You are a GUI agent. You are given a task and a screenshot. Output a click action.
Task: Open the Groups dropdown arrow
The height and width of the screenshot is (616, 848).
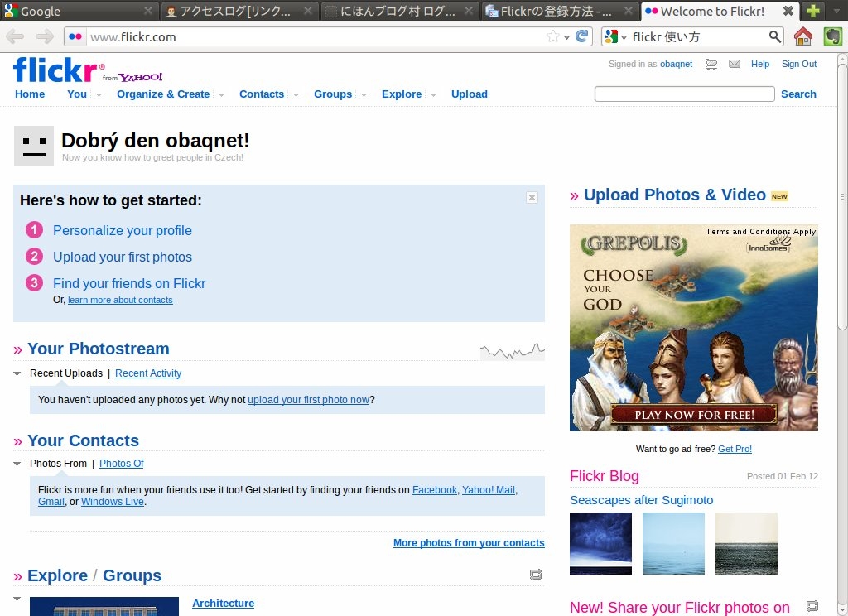(364, 94)
